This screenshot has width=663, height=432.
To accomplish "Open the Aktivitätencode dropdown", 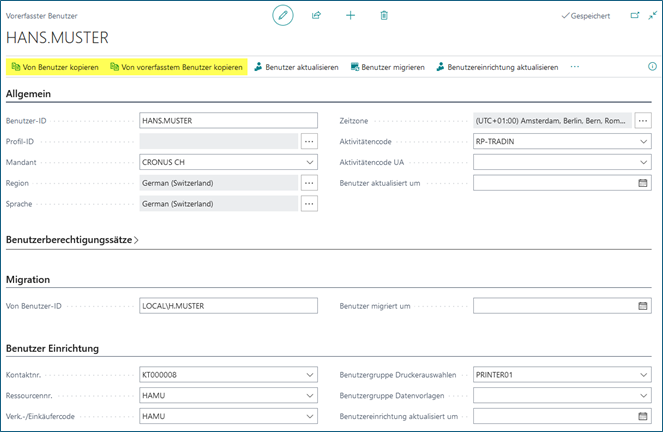I will click(643, 141).
